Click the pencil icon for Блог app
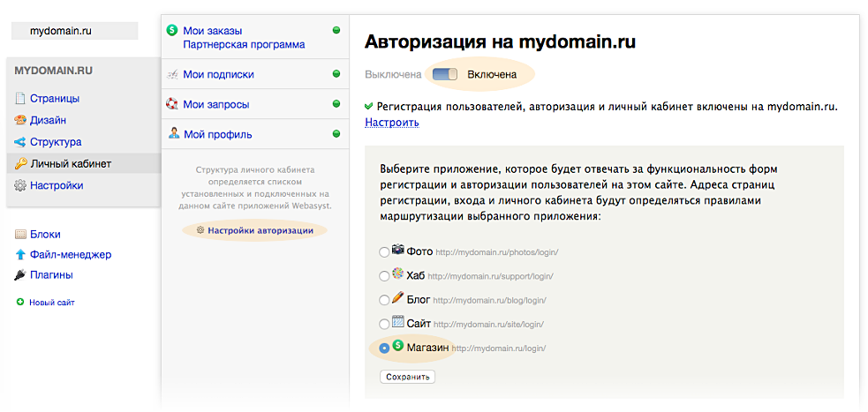This screenshot has width=868, height=412. [398, 298]
